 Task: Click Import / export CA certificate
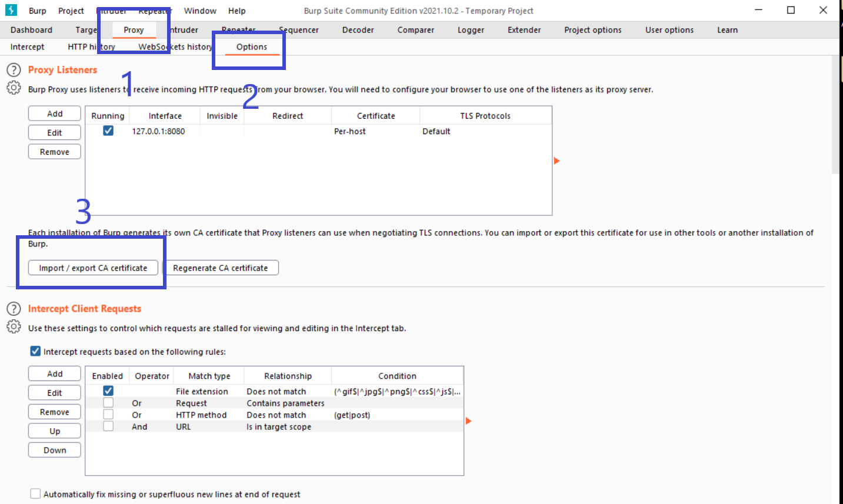click(x=93, y=268)
